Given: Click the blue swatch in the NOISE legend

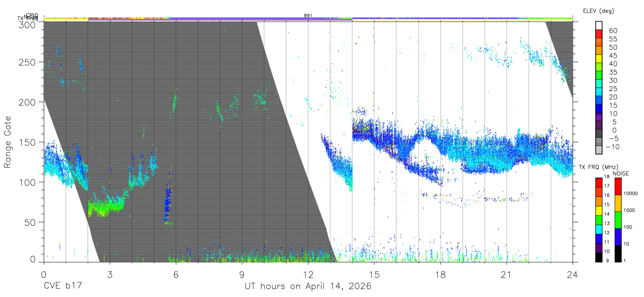Looking at the screenshot, I should click(x=618, y=236).
